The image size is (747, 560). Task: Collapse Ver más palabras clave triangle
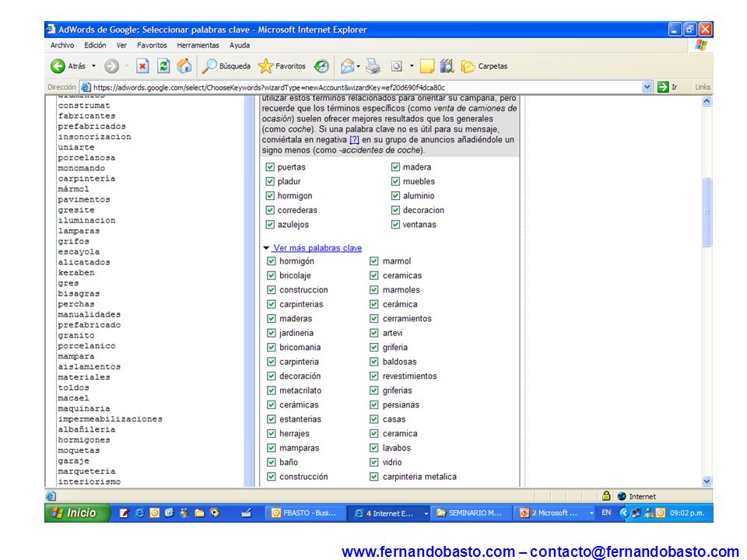266,248
